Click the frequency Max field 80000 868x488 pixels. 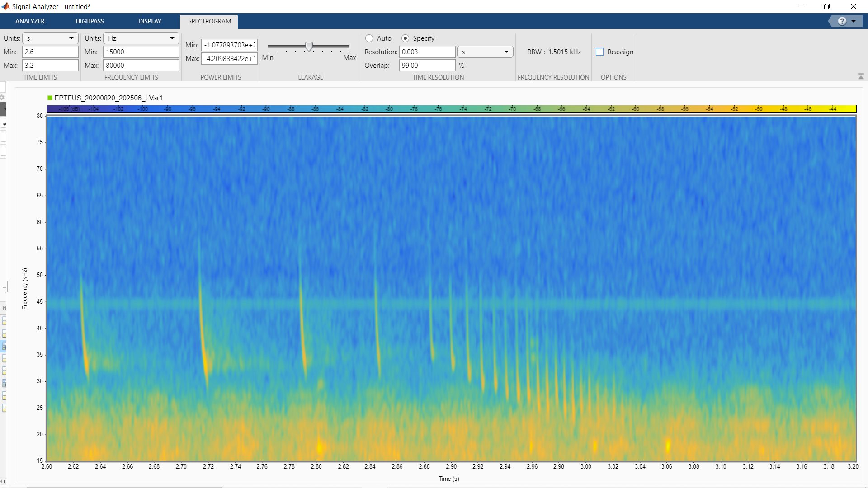[141, 66]
